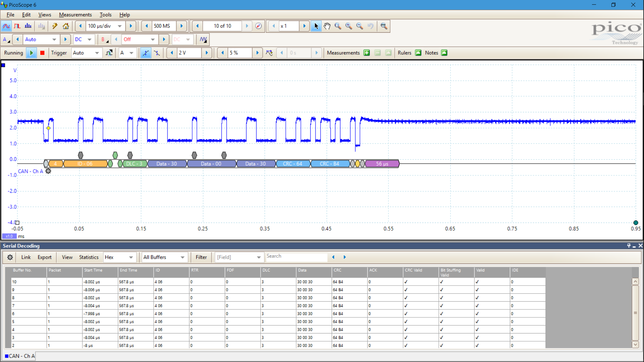Open CAN decoder settings gear on graph

tap(48, 171)
